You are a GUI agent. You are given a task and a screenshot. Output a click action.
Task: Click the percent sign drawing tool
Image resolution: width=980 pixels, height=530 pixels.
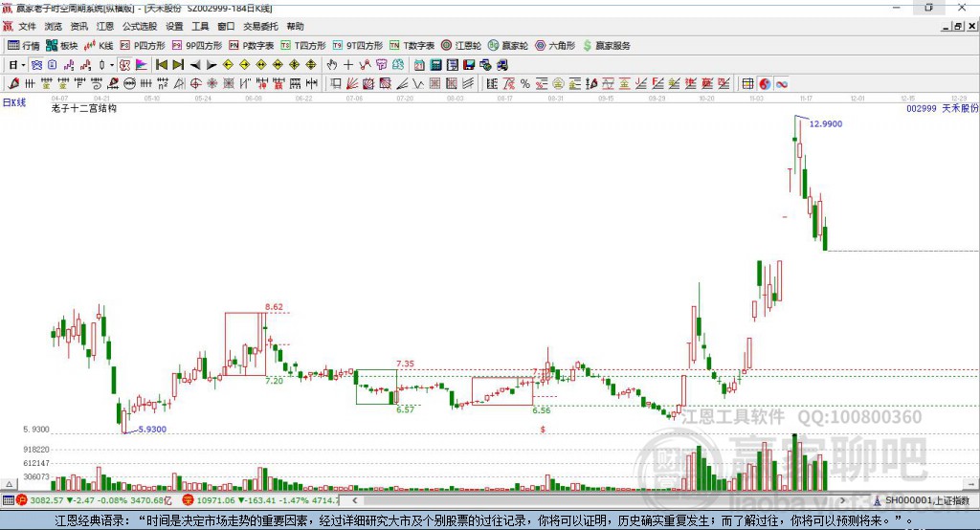point(524,84)
